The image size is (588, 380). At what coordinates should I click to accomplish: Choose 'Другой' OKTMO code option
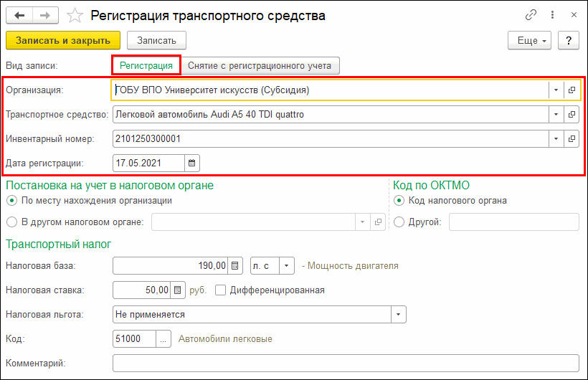[399, 222]
